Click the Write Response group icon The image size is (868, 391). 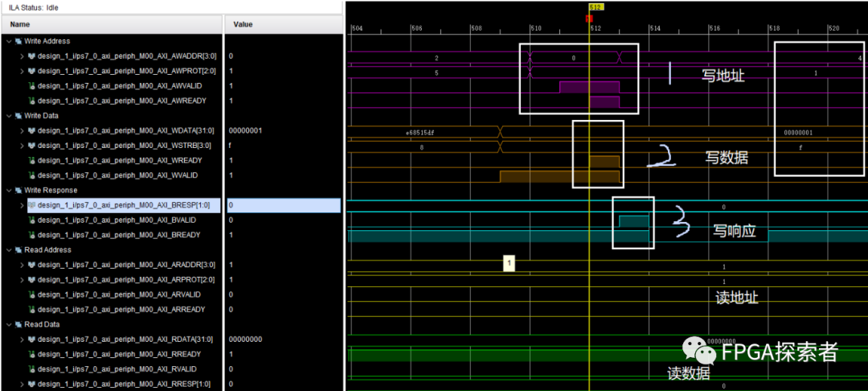18,190
